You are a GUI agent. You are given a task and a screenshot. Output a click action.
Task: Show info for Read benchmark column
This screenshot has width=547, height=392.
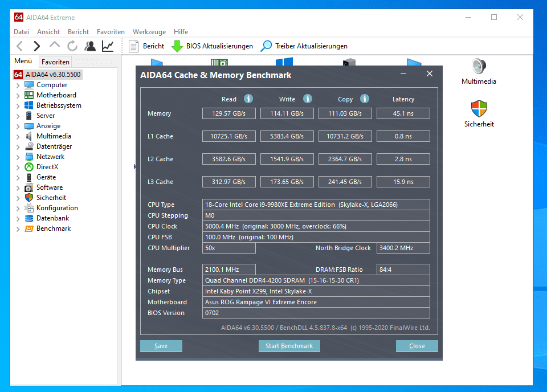click(x=248, y=99)
